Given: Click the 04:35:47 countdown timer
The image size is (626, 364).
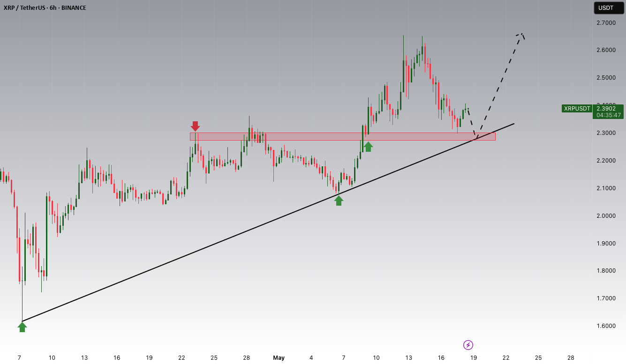Looking at the screenshot, I should pyautogui.click(x=609, y=115).
